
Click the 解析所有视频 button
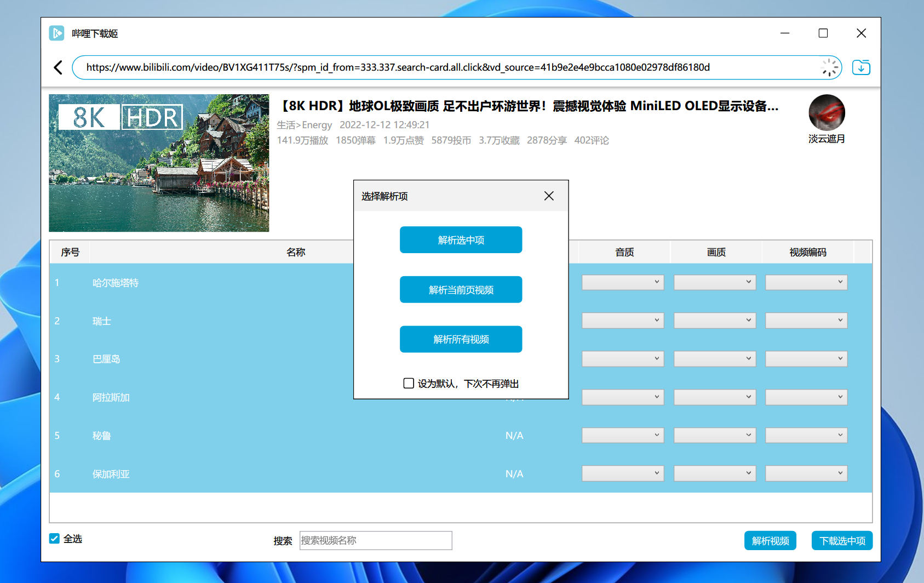coord(461,339)
